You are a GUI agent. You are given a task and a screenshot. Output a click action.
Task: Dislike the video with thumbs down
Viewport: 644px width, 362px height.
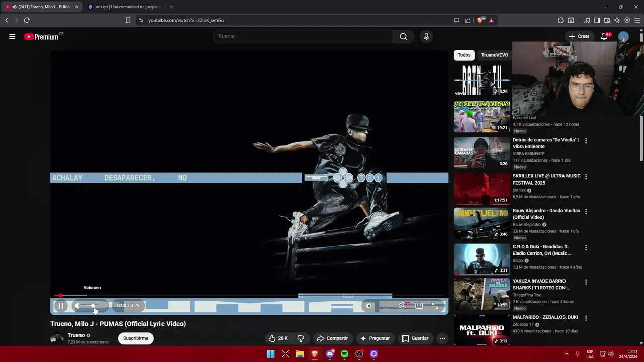pos(301,338)
